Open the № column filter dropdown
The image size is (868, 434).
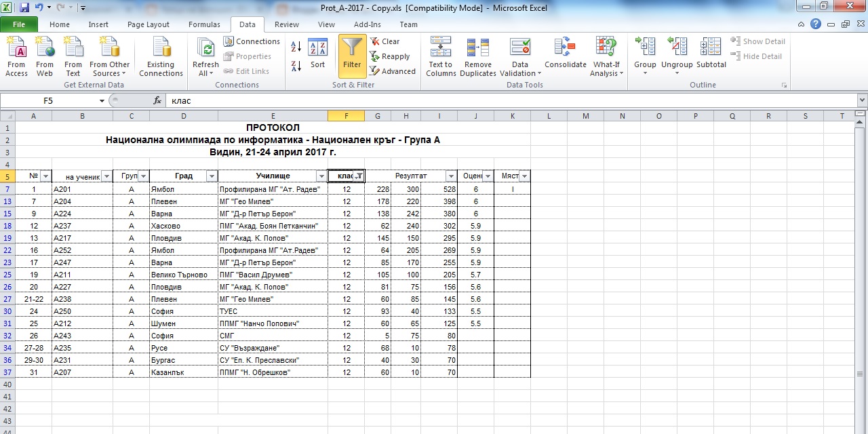pos(45,176)
